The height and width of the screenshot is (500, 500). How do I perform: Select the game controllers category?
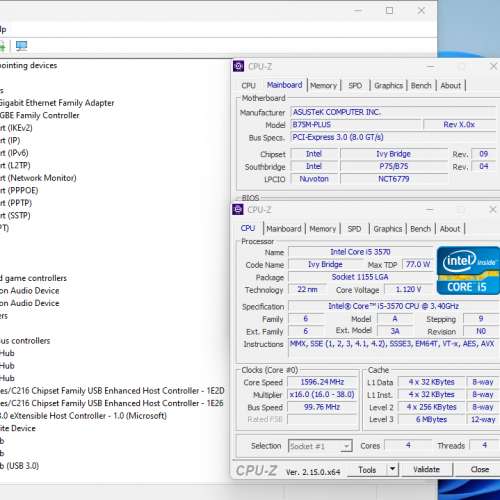point(33,278)
